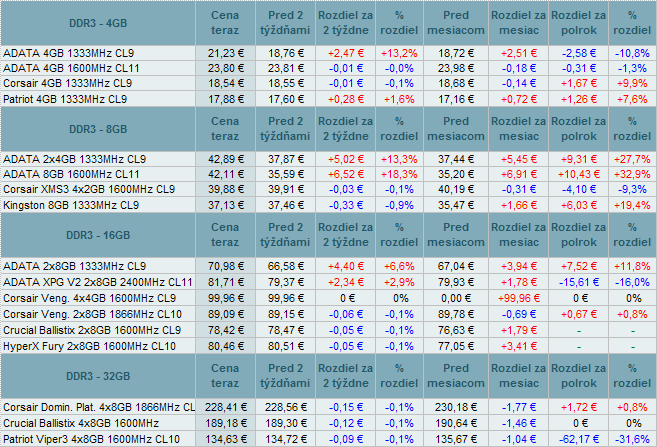Click the -62,17 € half-year difference

click(x=579, y=439)
